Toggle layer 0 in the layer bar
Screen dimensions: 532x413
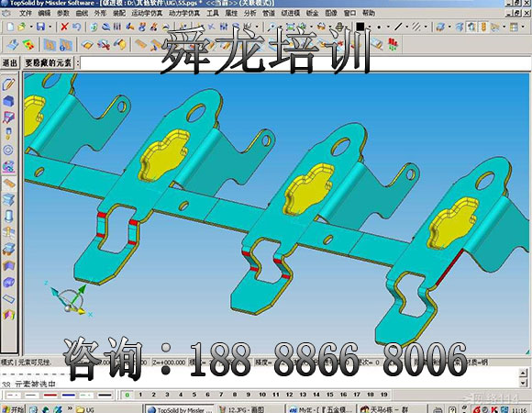(127, 395)
